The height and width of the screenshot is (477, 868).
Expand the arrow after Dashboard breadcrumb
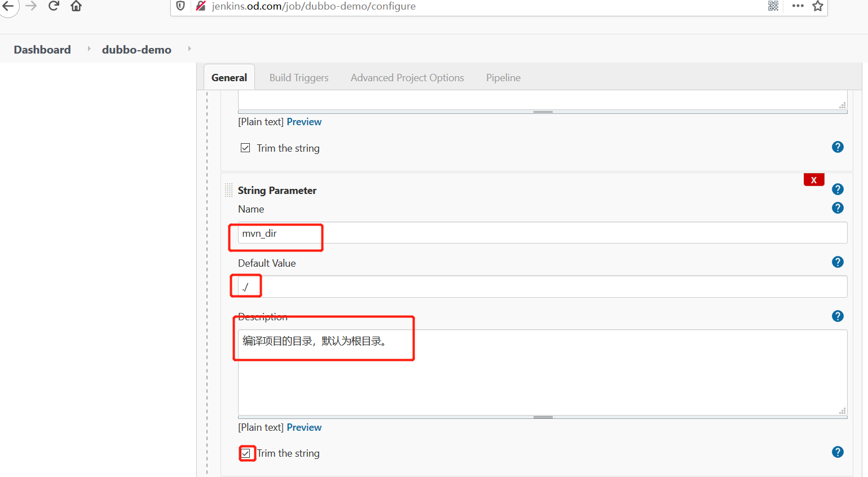coord(89,49)
